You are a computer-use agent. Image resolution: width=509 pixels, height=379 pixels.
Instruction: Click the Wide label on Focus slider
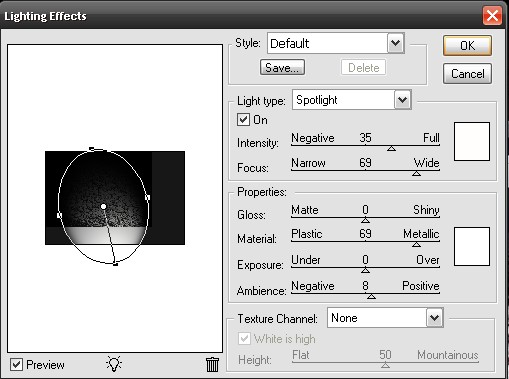coord(427,163)
